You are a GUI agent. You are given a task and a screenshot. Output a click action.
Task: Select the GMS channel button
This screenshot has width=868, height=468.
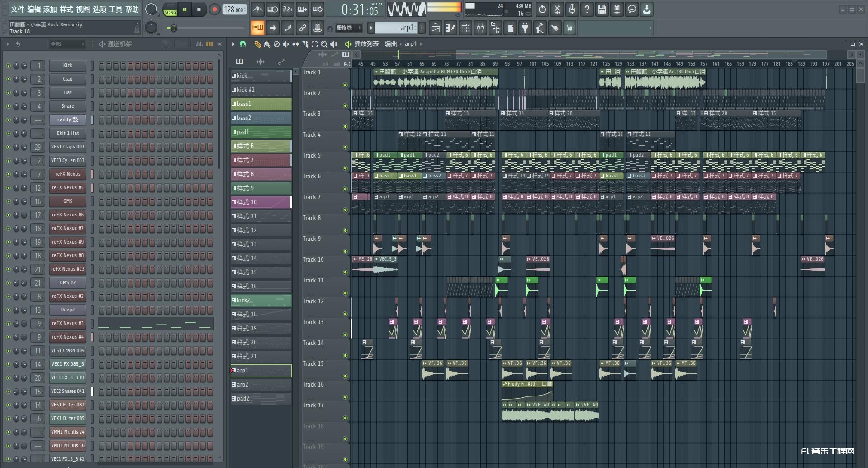click(x=68, y=201)
